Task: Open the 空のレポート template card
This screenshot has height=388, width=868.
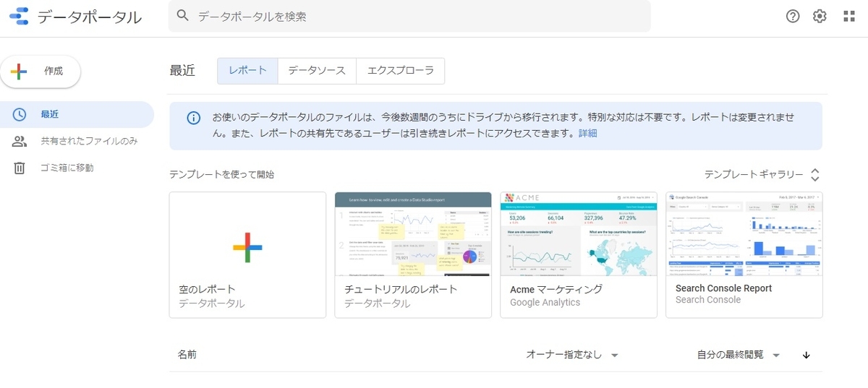Action: coord(247,255)
